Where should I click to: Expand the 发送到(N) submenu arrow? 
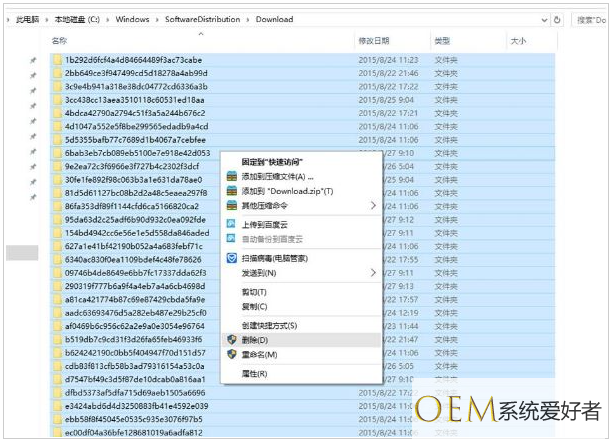click(x=373, y=273)
